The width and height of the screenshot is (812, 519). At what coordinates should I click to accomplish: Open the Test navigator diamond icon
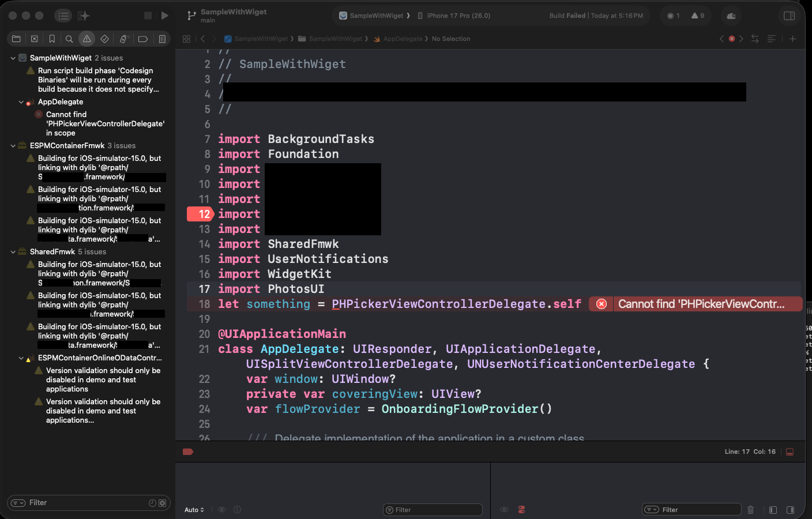[x=104, y=39]
